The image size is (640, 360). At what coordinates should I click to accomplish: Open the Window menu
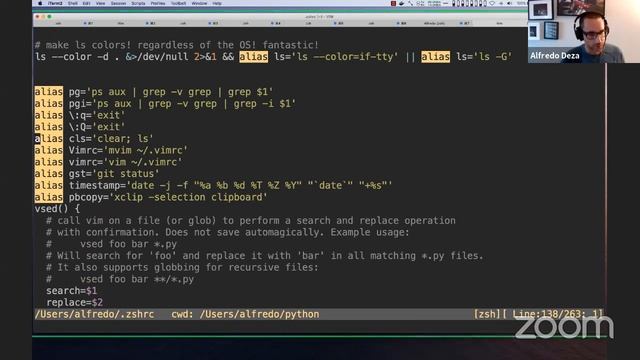click(x=199, y=3)
